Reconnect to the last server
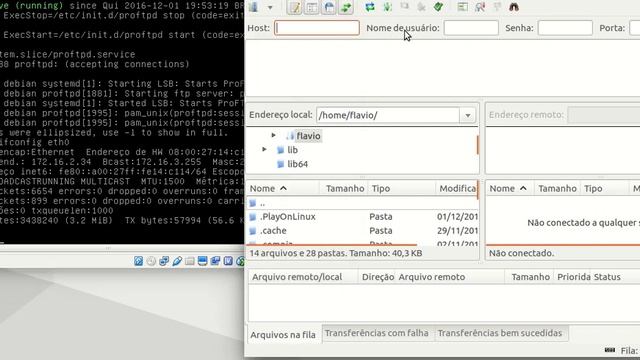The width and height of the screenshot is (640, 360). [439, 7]
